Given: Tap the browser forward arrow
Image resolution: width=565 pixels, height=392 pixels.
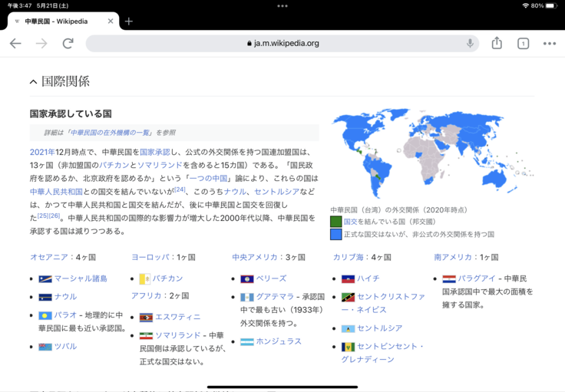Looking at the screenshot, I should point(41,44).
